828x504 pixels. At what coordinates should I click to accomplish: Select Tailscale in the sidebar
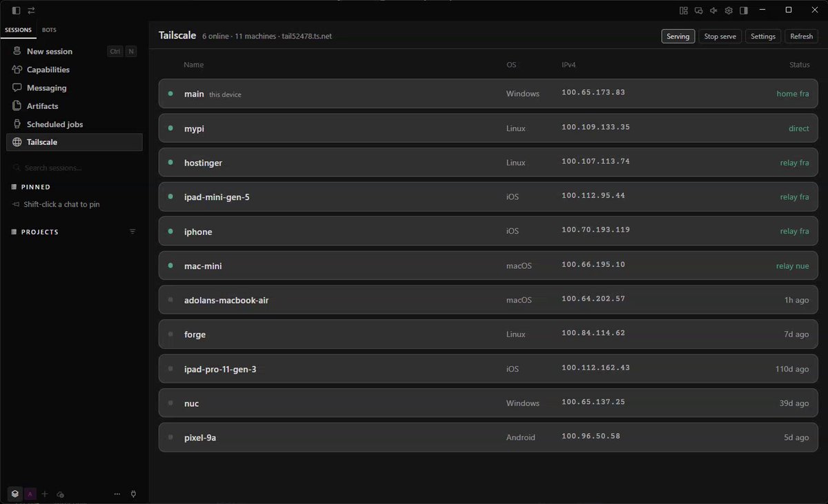[74, 142]
